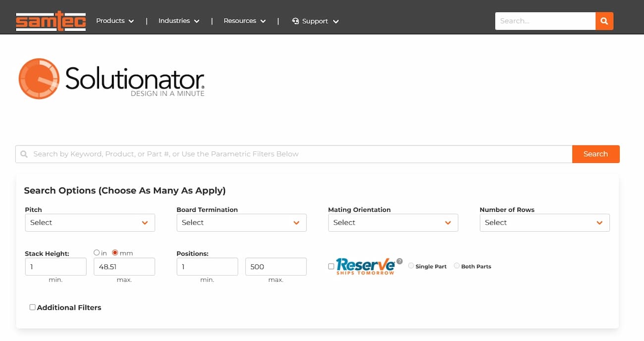Click the Stack Height max field
Image resolution: width=644 pixels, height=341 pixels.
coord(124,267)
